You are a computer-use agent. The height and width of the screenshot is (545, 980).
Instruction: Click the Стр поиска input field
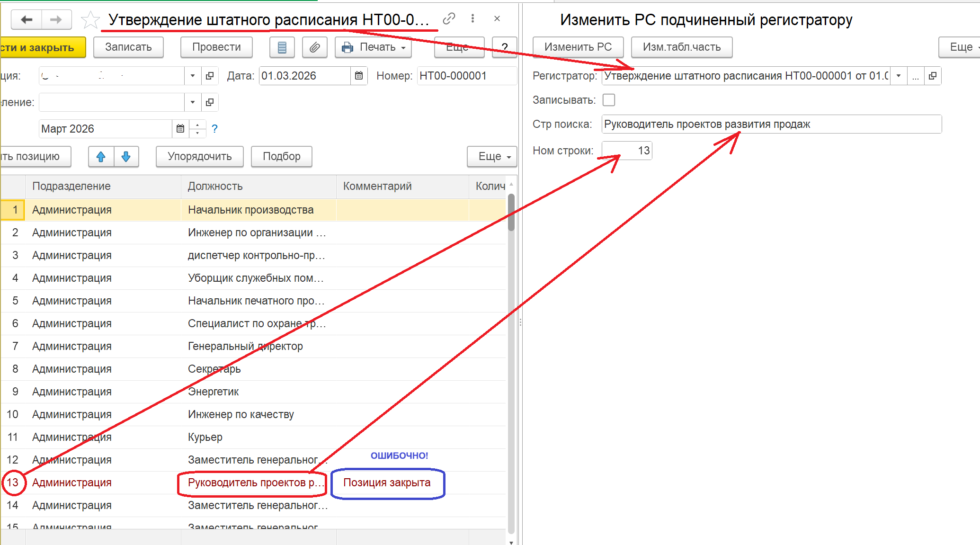tap(771, 125)
